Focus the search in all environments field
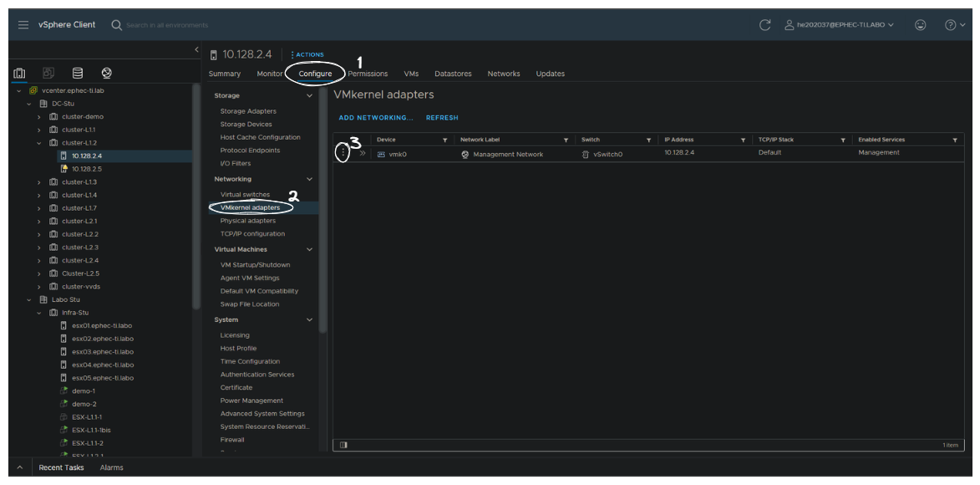Image resolution: width=980 pixels, height=485 pixels. pyautogui.click(x=167, y=25)
